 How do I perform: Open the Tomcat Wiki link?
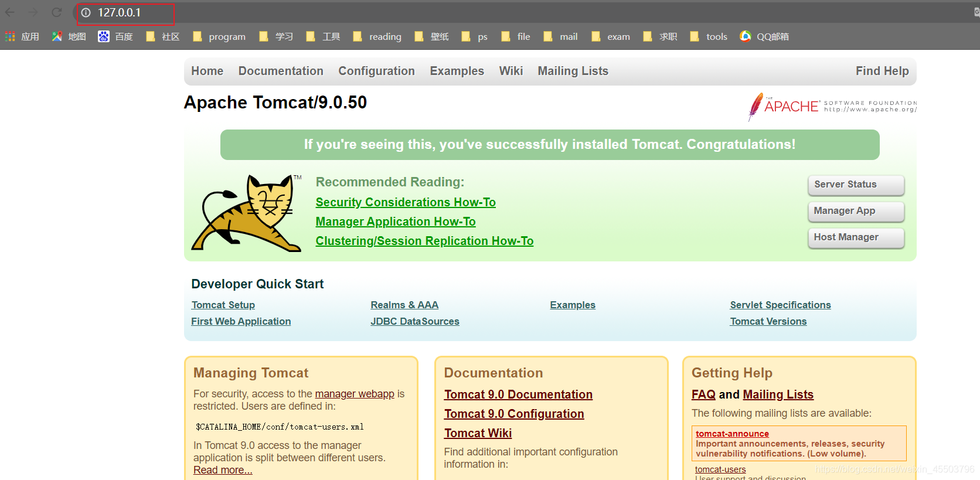point(478,433)
